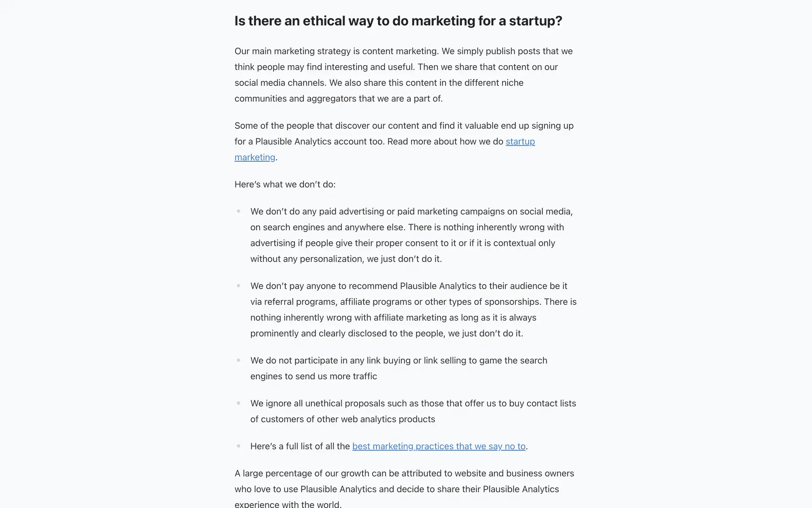The image size is (812, 508).
Task: Click the bullet dot beside paid advertising item
Action: (x=239, y=211)
